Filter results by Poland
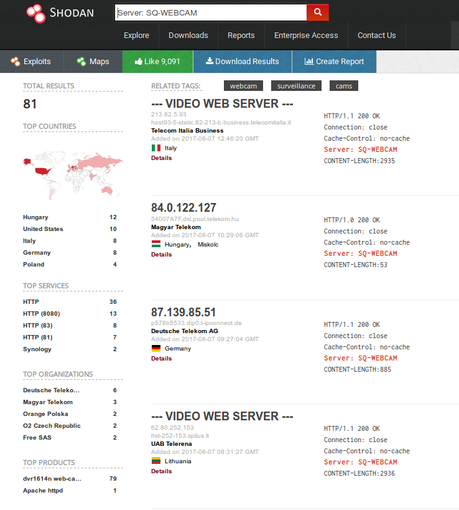This screenshot has height=510, width=459. (x=33, y=264)
